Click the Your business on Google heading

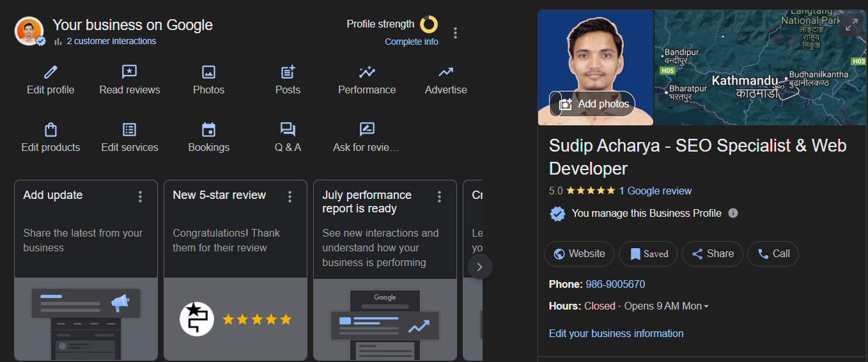click(132, 25)
